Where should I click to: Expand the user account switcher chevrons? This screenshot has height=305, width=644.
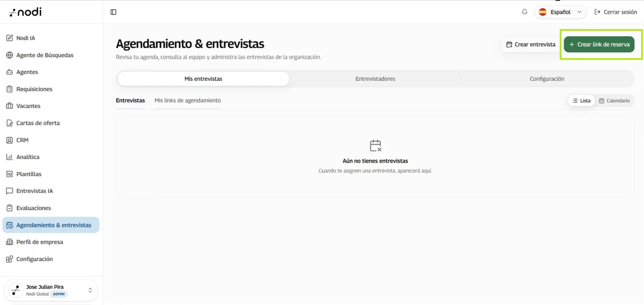pyautogui.click(x=90, y=290)
